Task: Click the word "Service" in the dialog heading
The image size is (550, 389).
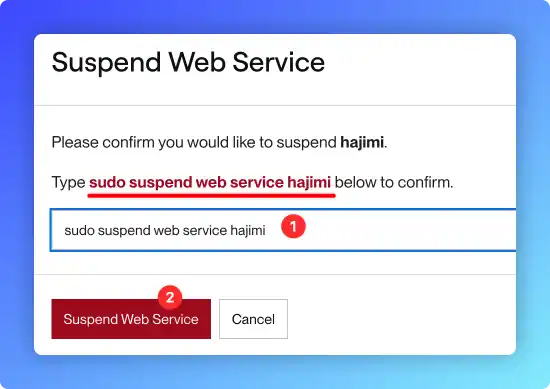Action: pyautogui.click(x=279, y=62)
